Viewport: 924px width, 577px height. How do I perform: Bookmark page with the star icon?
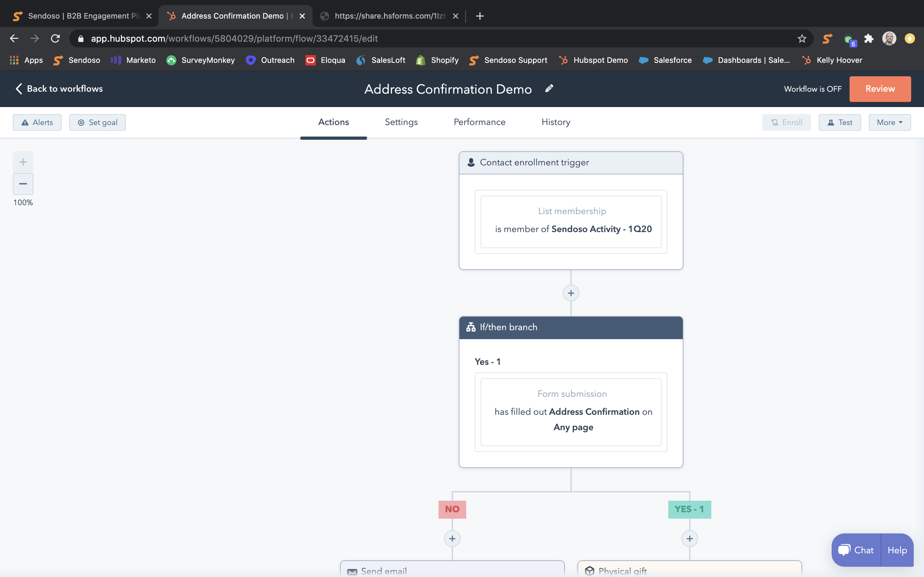pos(802,38)
